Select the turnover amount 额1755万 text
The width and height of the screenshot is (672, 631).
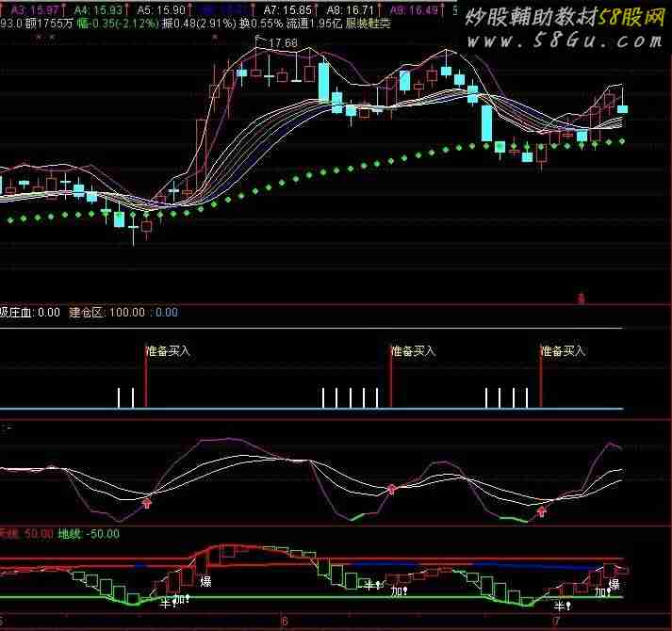point(49,24)
